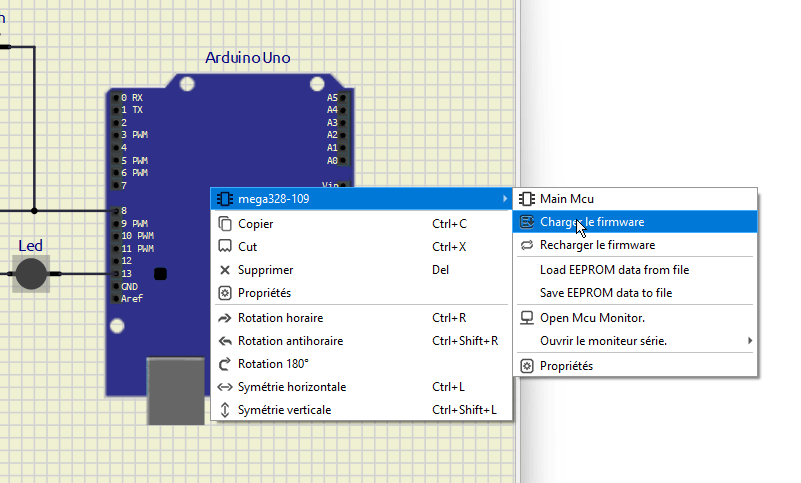
Task: Choose Supprimer to delete the component
Action: 361,270
